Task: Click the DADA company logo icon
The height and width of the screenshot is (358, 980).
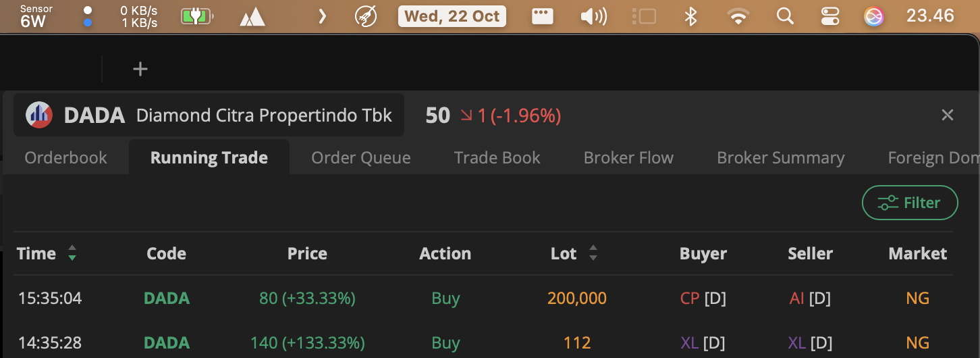Action: pos(39,116)
